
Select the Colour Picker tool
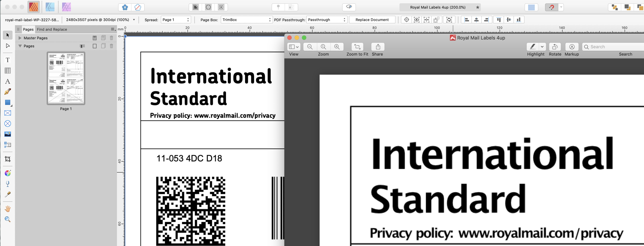pos(7,194)
